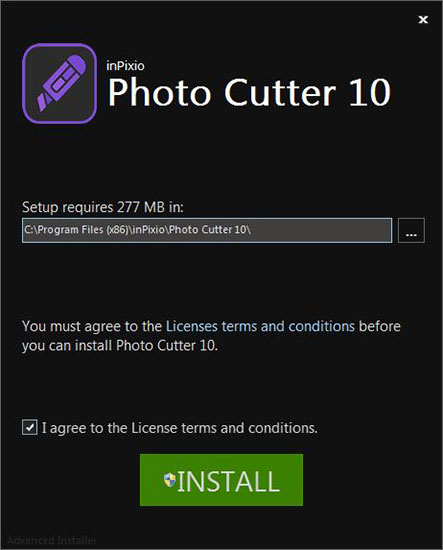
Task: Click the word "conditions" in the blue link
Action: pos(321,326)
